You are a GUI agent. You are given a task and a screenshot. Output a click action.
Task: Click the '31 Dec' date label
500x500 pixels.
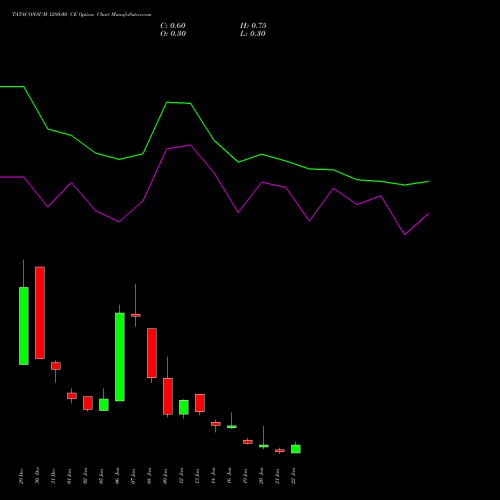coord(53,476)
